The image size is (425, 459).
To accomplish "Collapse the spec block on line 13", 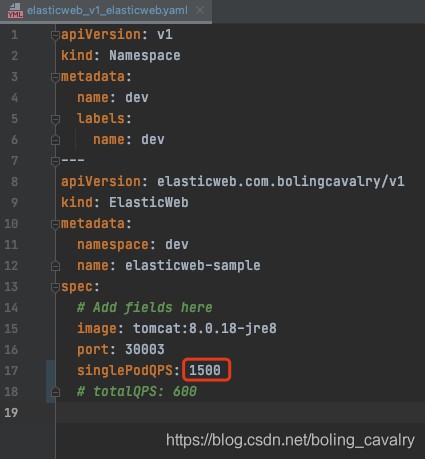I will pyautogui.click(x=55, y=287).
